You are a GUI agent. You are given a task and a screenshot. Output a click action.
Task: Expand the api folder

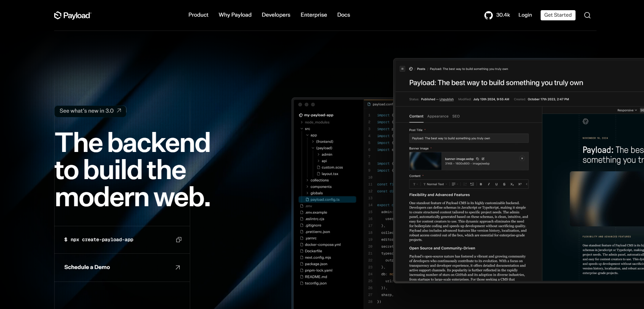pos(319,161)
